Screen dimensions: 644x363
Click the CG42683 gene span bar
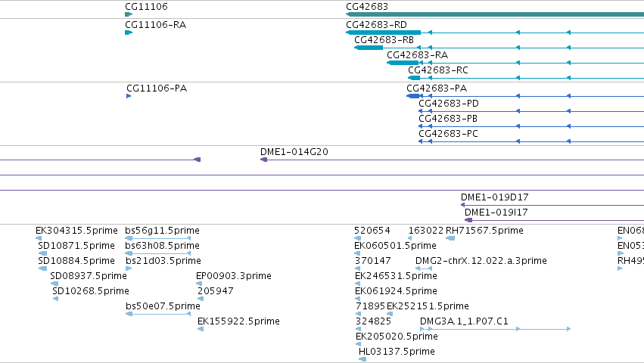pyautogui.click(x=495, y=14)
